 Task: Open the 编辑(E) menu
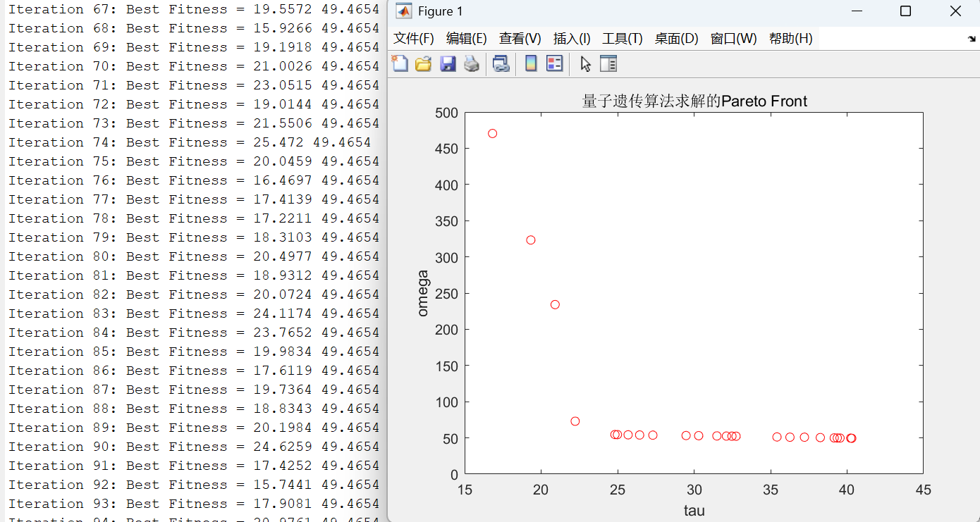[x=467, y=39]
